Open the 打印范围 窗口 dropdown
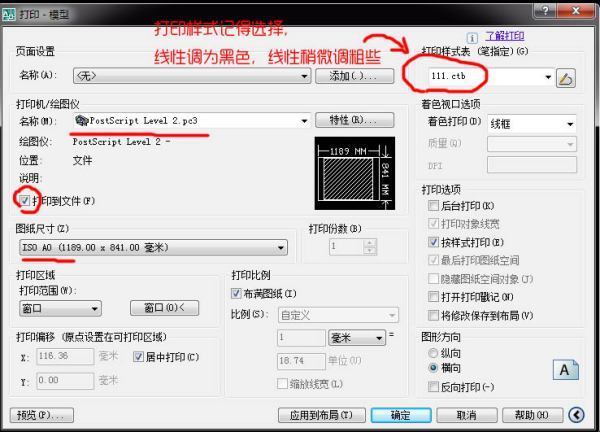Screen dimensions: 600x432 94,308
